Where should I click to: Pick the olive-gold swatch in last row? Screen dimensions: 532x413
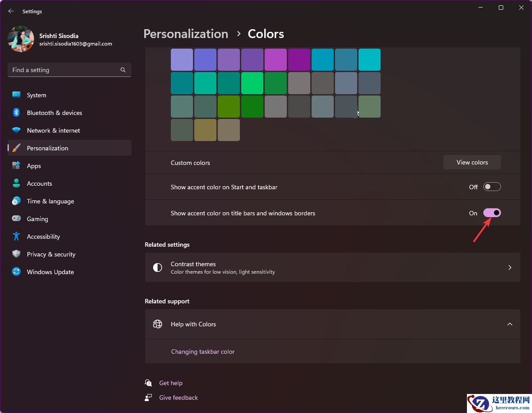[x=205, y=130]
